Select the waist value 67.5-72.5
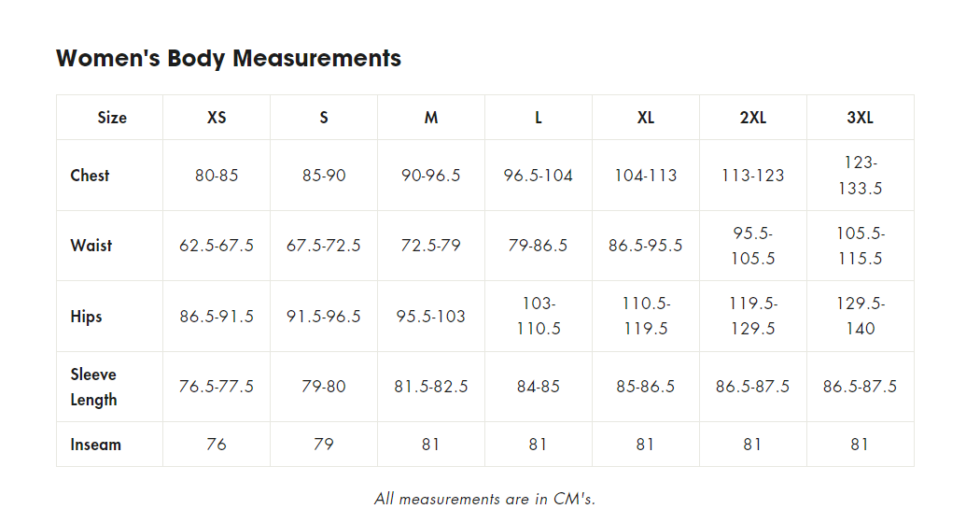 (x=324, y=246)
